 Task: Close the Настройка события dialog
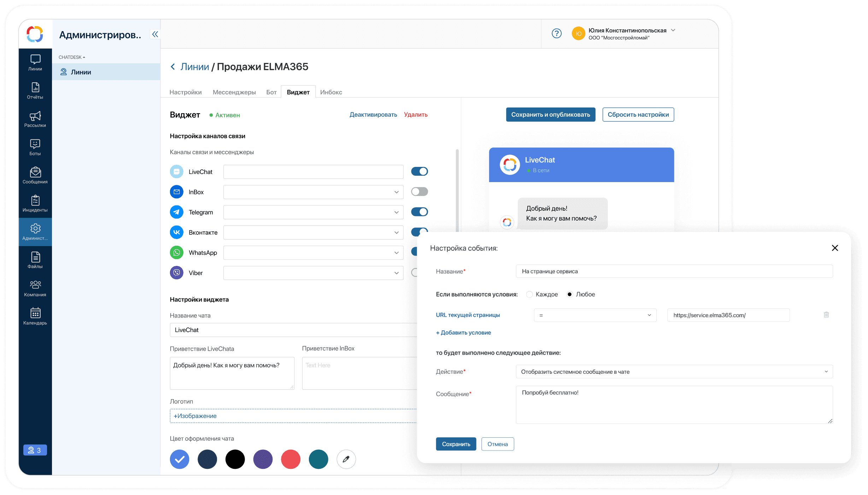[x=835, y=248]
